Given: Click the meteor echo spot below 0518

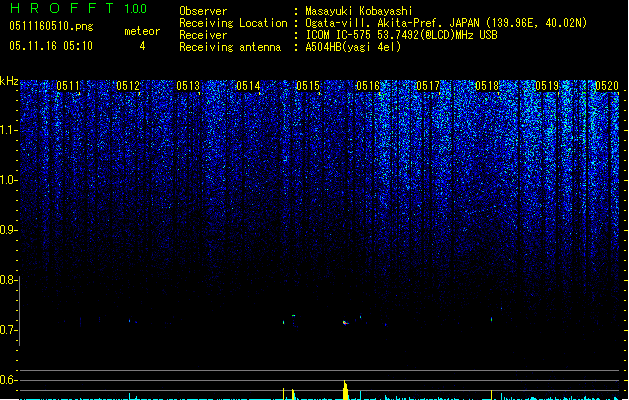Looking at the screenshot, I should [491, 320].
